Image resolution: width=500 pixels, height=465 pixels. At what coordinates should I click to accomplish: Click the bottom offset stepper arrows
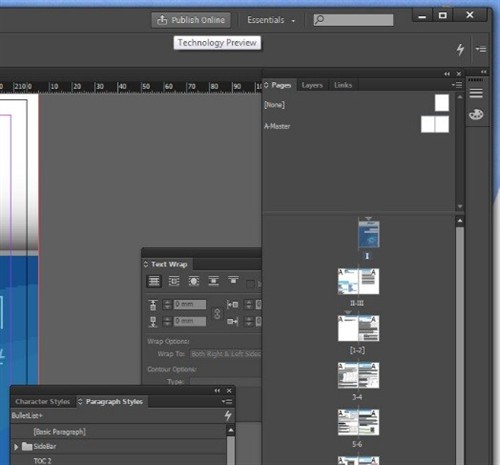[x=167, y=321]
